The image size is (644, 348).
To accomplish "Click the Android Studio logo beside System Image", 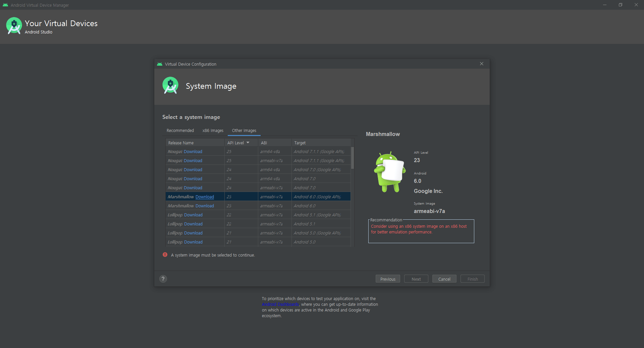I will tap(170, 85).
